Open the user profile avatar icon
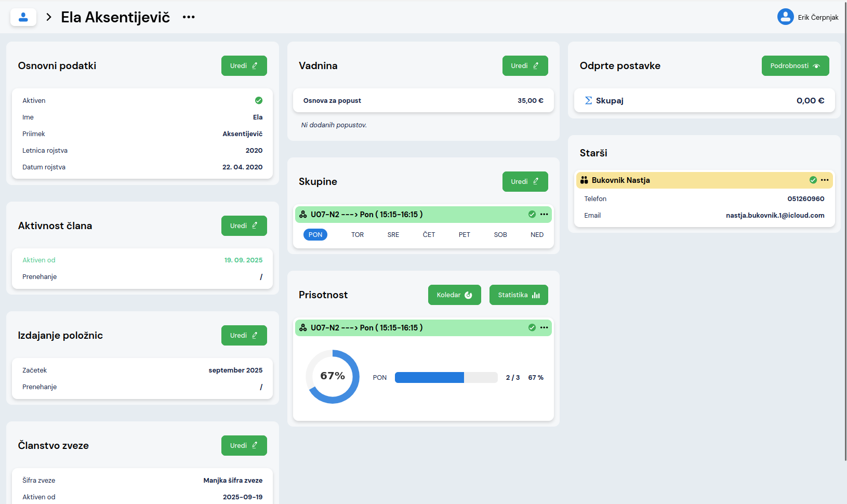Viewport: 847px width, 504px height. tap(785, 17)
